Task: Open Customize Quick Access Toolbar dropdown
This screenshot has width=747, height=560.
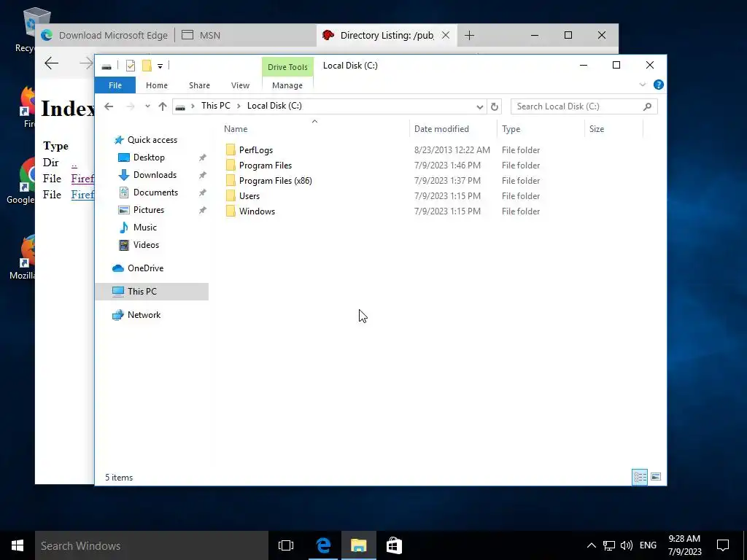Action: coord(160,66)
